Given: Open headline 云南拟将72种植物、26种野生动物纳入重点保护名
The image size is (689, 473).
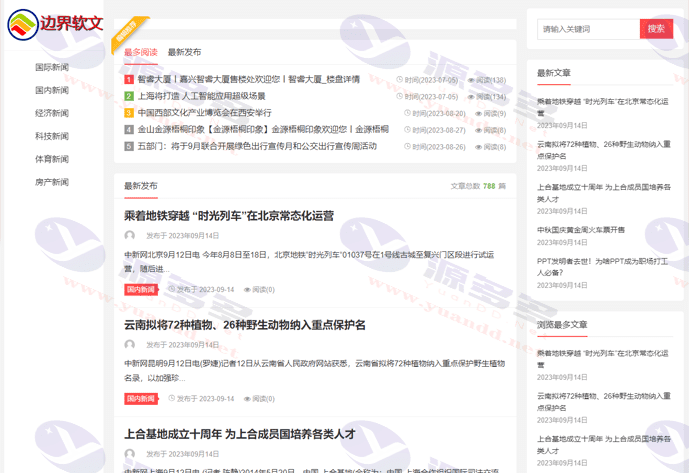Looking at the screenshot, I should point(245,325).
